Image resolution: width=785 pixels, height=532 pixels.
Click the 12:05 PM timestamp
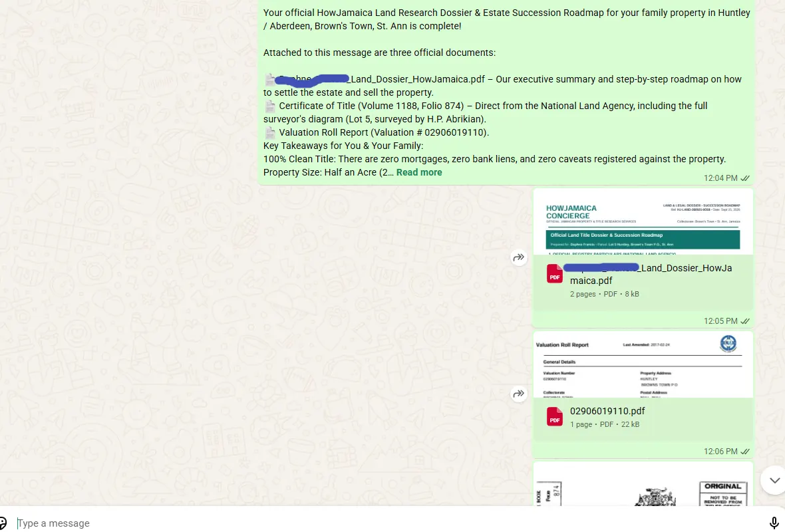click(x=720, y=321)
